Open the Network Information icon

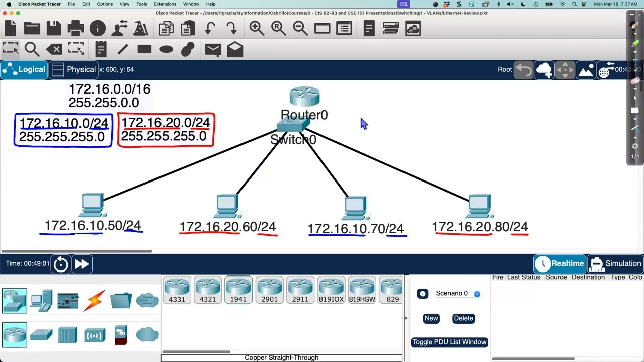point(98,29)
